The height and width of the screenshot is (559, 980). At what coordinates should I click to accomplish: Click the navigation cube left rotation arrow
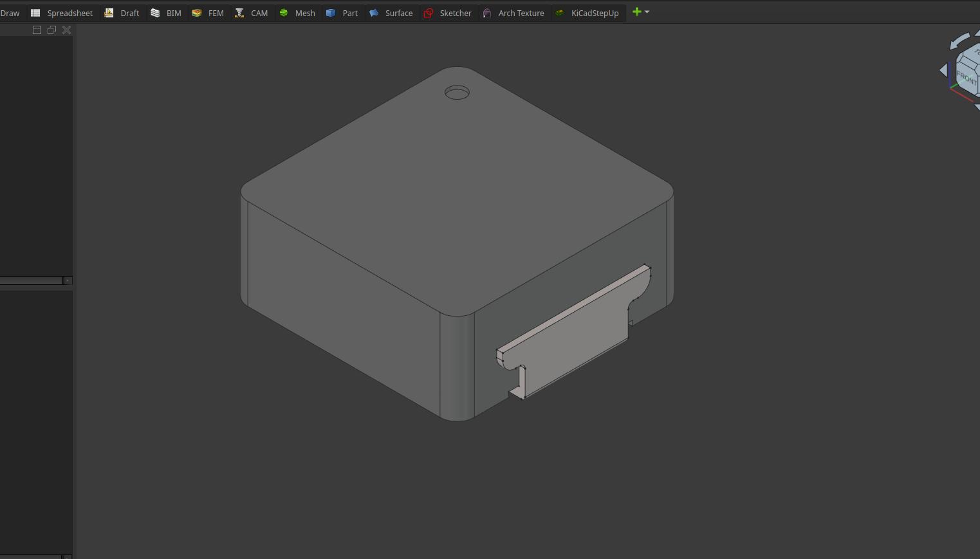pos(943,70)
